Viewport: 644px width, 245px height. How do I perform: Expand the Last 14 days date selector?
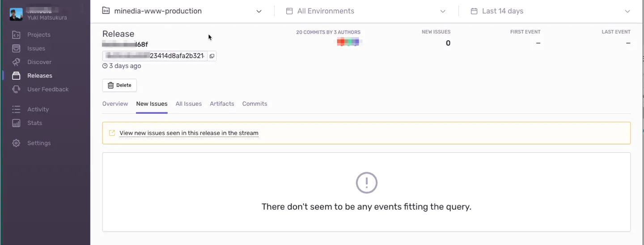click(x=627, y=11)
